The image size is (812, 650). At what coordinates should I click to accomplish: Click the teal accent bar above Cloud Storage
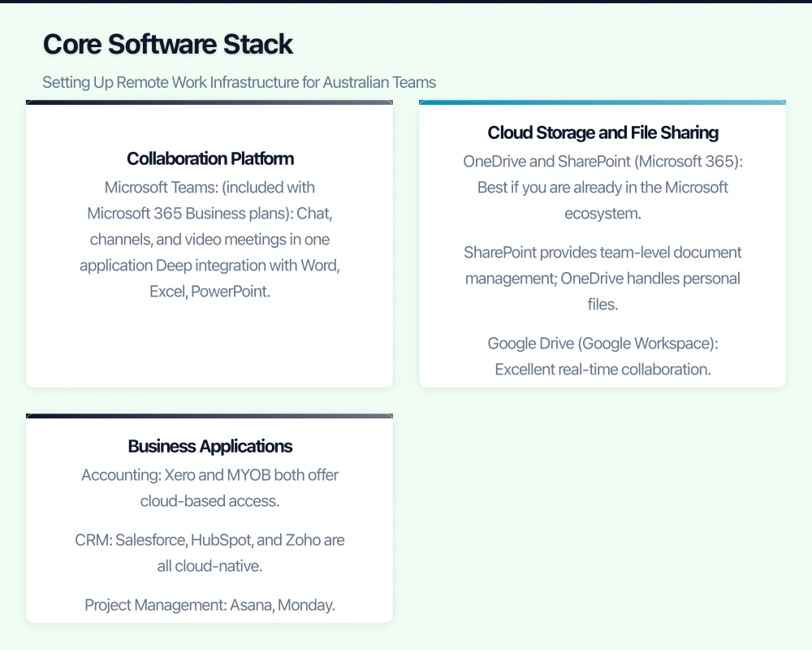click(x=603, y=102)
